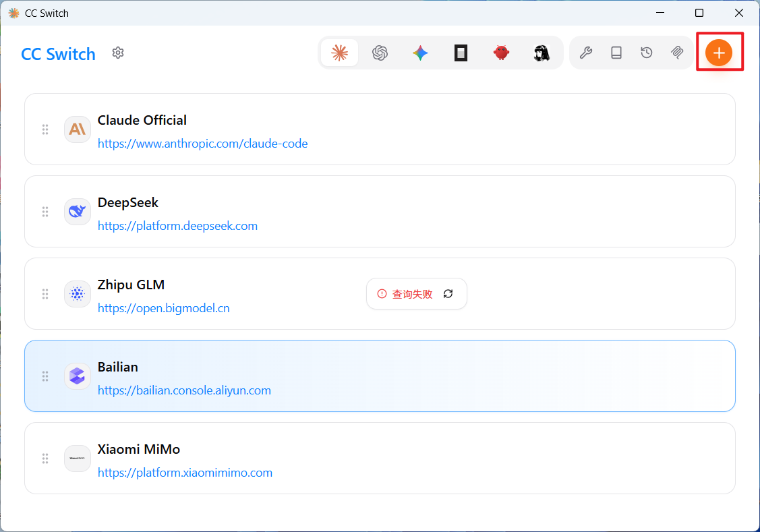Switch to the Gemini tab icon
Image resolution: width=760 pixels, height=532 pixels.
pyautogui.click(x=420, y=53)
